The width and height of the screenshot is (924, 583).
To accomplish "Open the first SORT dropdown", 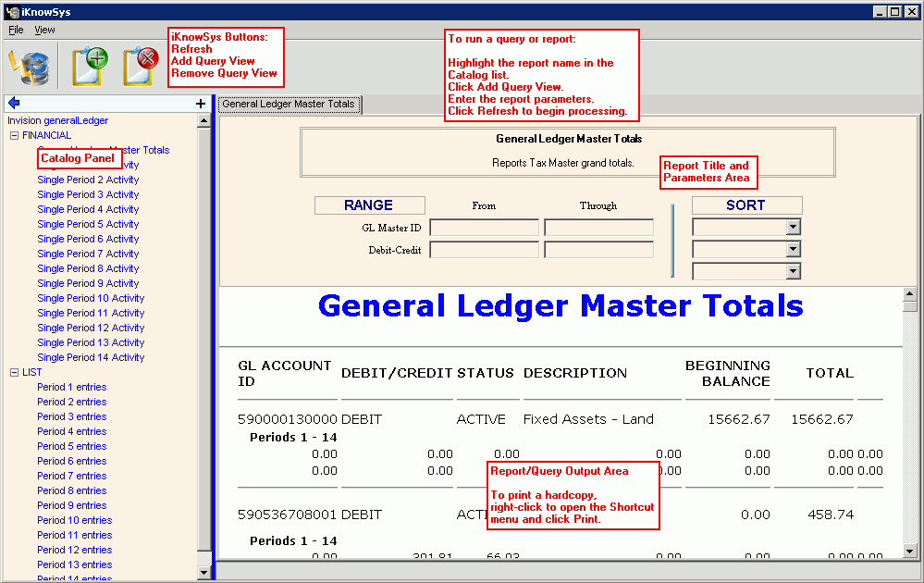I will point(793,228).
